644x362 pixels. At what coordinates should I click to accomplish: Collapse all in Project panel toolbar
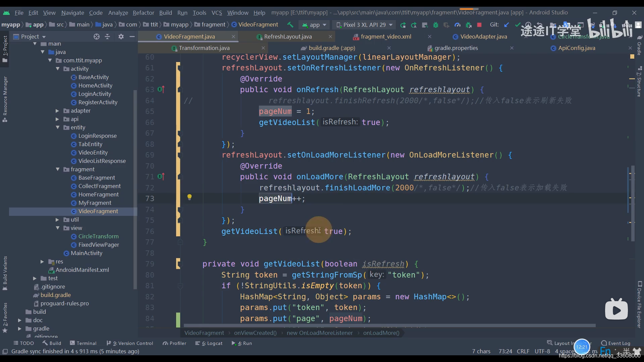pos(107,37)
